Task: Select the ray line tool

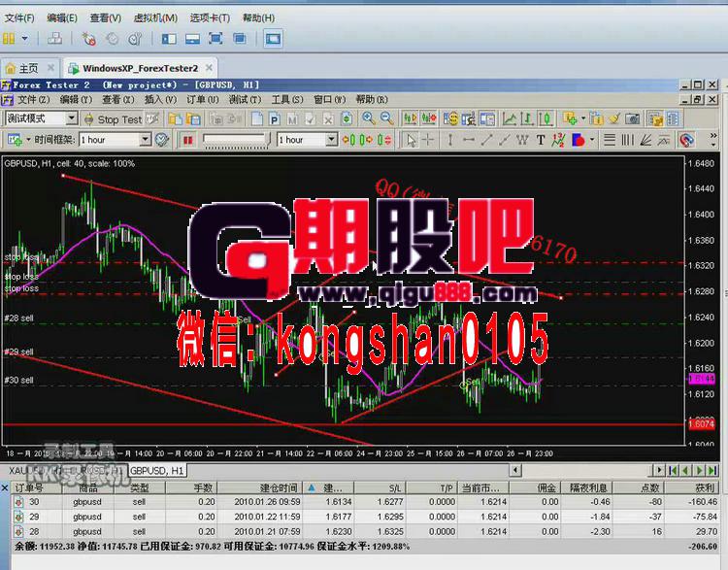Action: tap(504, 140)
